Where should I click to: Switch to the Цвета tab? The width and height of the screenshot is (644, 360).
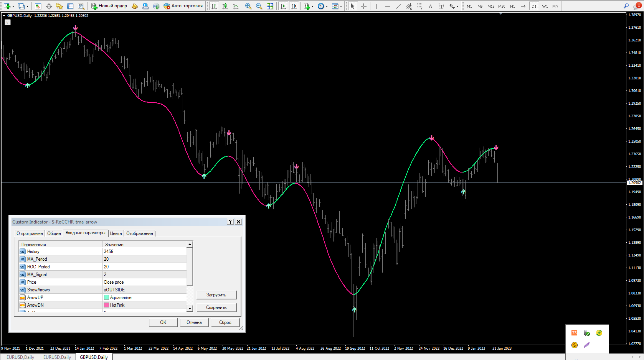(116, 233)
